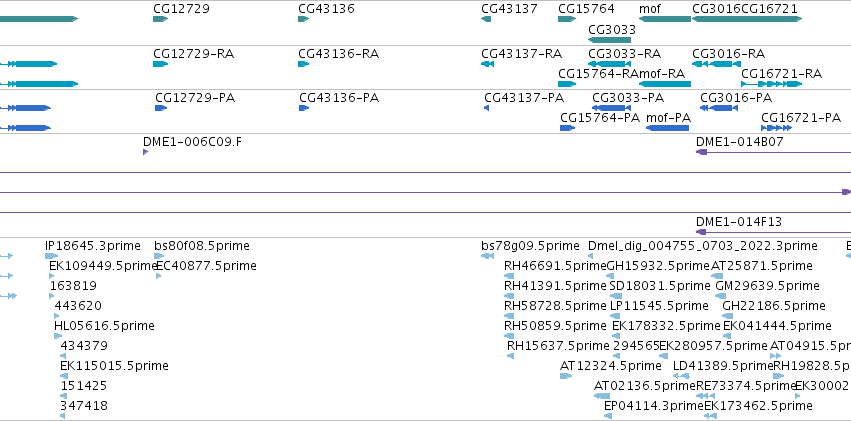Select the CG43137-RA transcript glyph
The width and height of the screenshot is (851, 421).
click(x=487, y=64)
